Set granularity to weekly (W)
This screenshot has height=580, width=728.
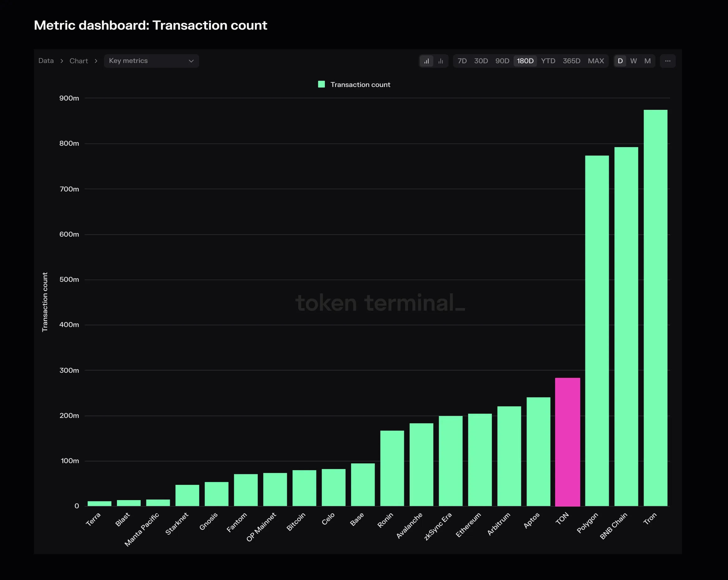pyautogui.click(x=633, y=61)
